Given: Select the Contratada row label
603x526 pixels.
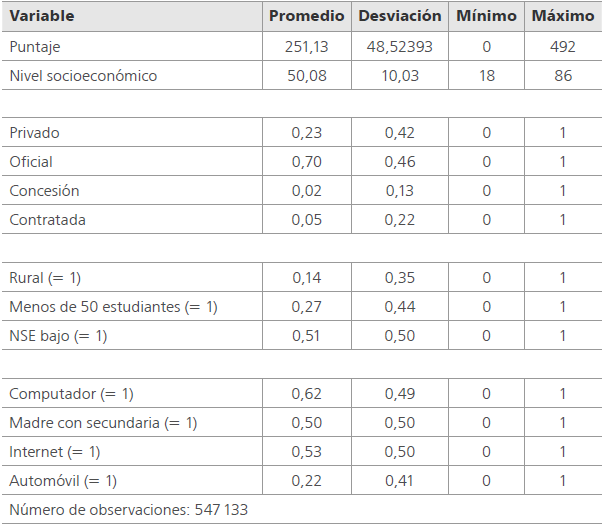Looking at the screenshot, I should click(45, 220).
